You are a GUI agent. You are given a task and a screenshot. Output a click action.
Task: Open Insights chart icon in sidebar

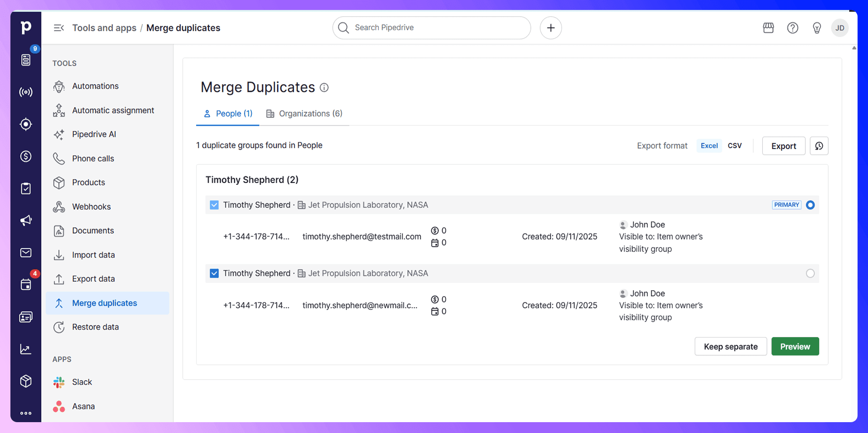[x=26, y=349]
